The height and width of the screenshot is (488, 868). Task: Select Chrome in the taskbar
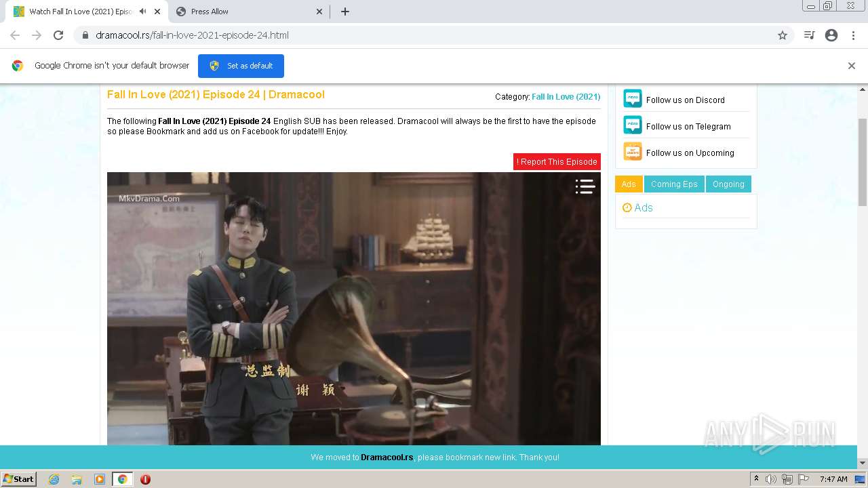122,479
